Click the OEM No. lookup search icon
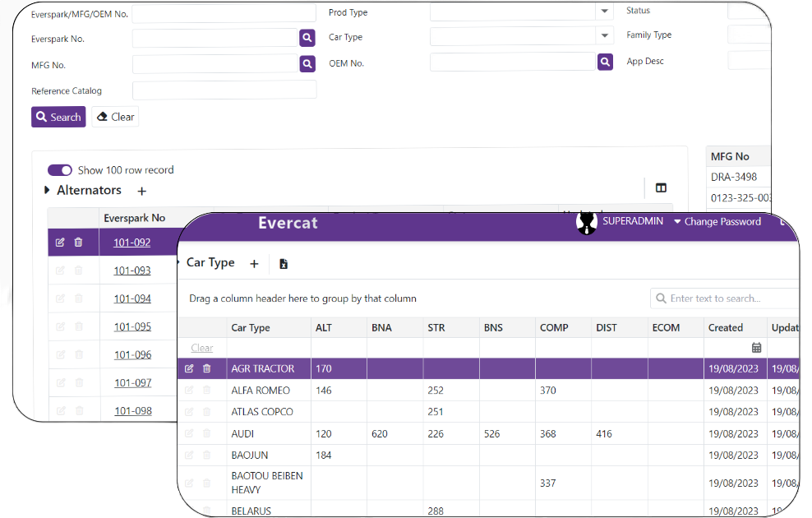Viewport: 812px width, 518px height. [x=605, y=62]
